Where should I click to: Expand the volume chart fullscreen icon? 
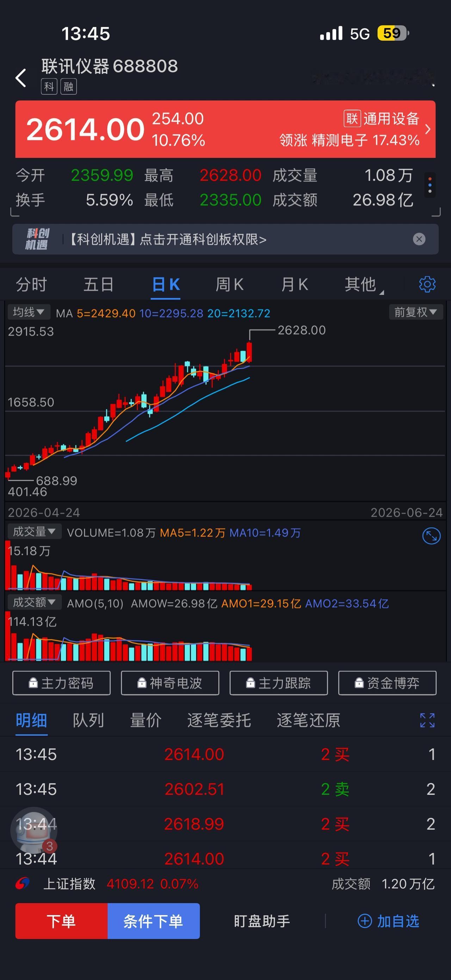point(431,536)
